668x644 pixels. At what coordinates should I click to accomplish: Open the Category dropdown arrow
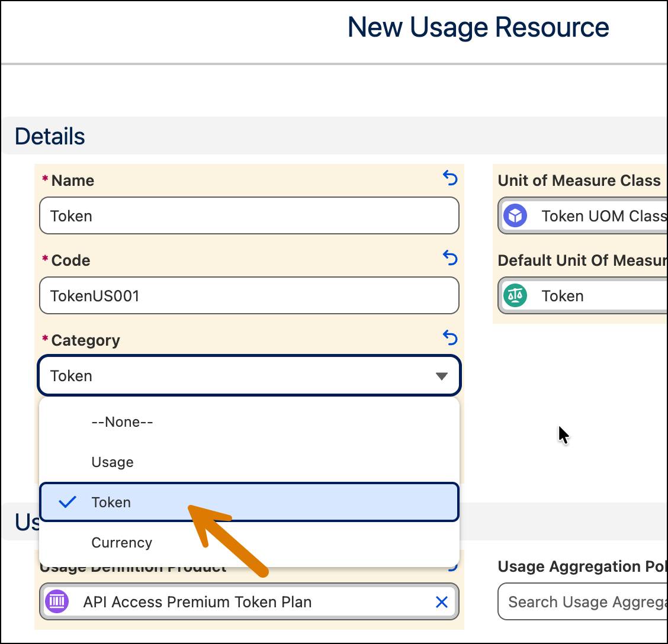(441, 376)
